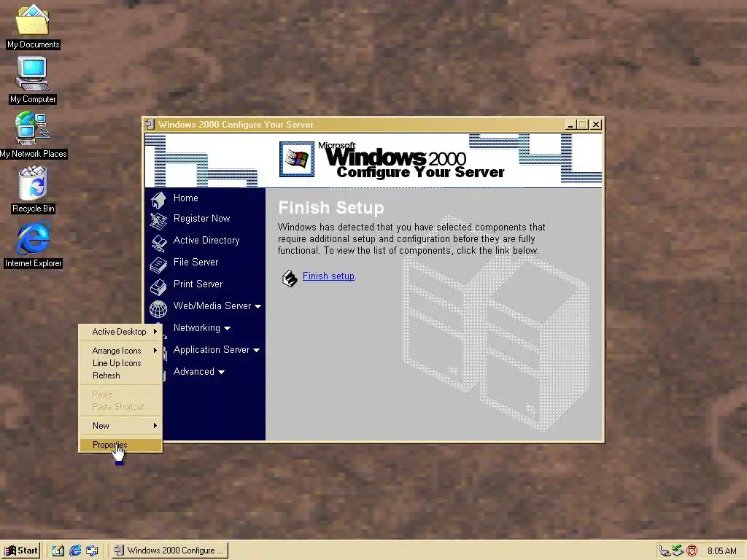Click the Register Now sidebar icon
This screenshot has height=560, width=747.
click(x=158, y=220)
